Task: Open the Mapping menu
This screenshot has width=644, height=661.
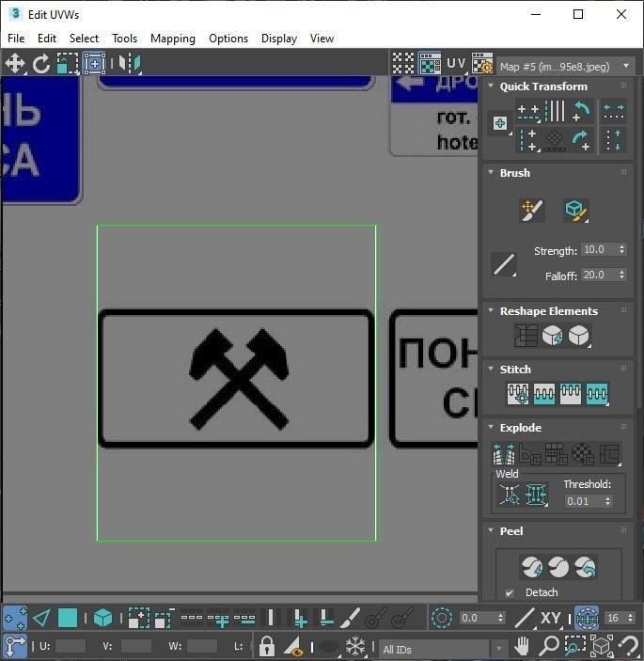Action: [173, 39]
